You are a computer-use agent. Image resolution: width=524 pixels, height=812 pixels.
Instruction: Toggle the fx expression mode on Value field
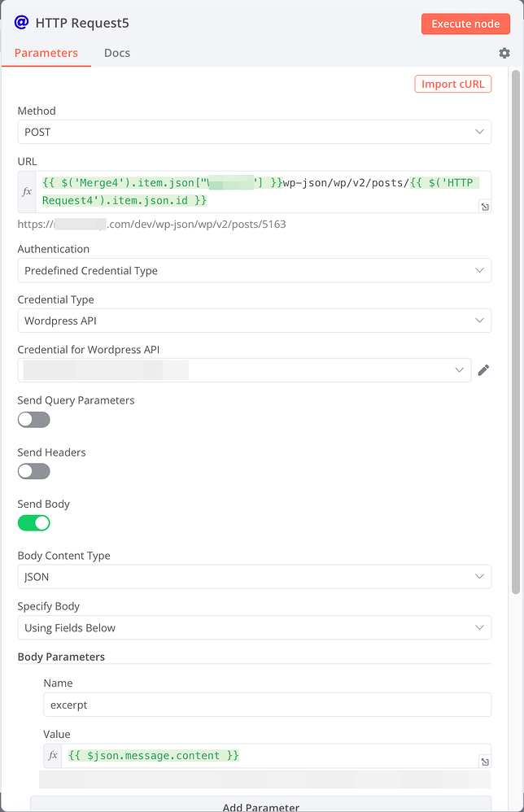click(52, 755)
